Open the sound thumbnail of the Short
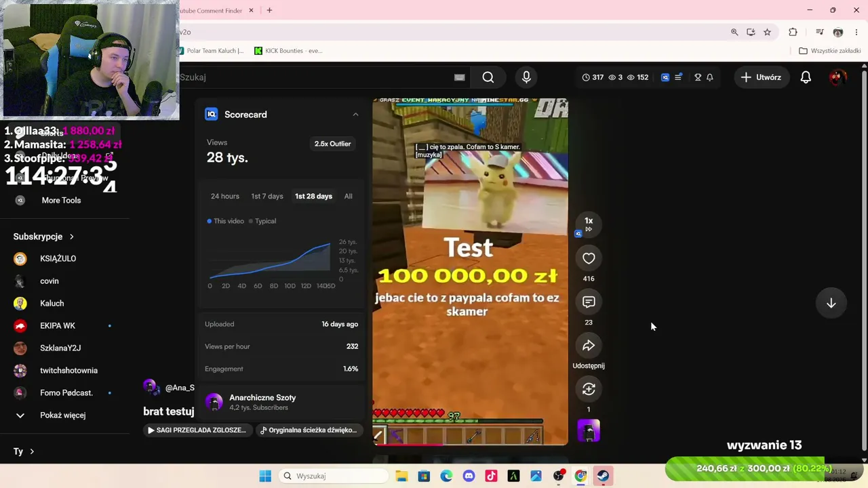 [589, 431]
